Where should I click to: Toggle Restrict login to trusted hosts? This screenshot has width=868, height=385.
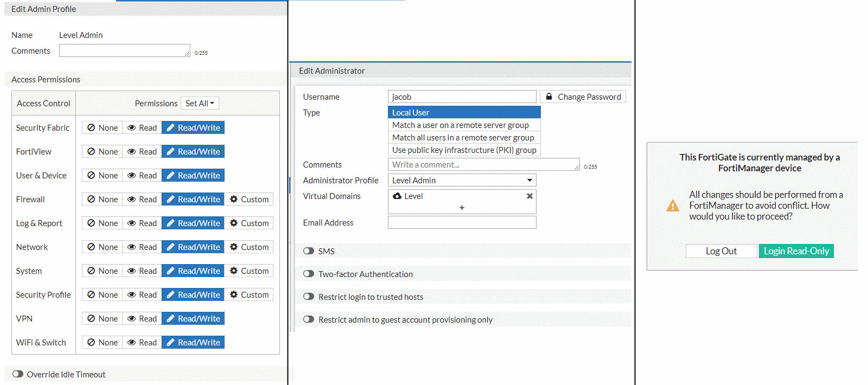309,297
